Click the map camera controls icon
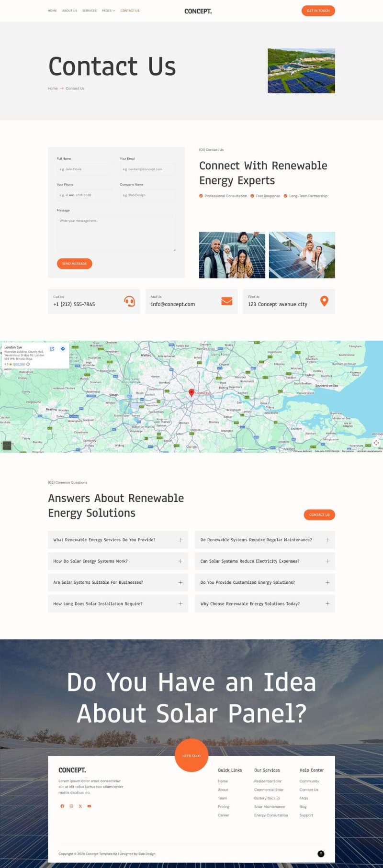383x868 pixels. tap(376, 443)
